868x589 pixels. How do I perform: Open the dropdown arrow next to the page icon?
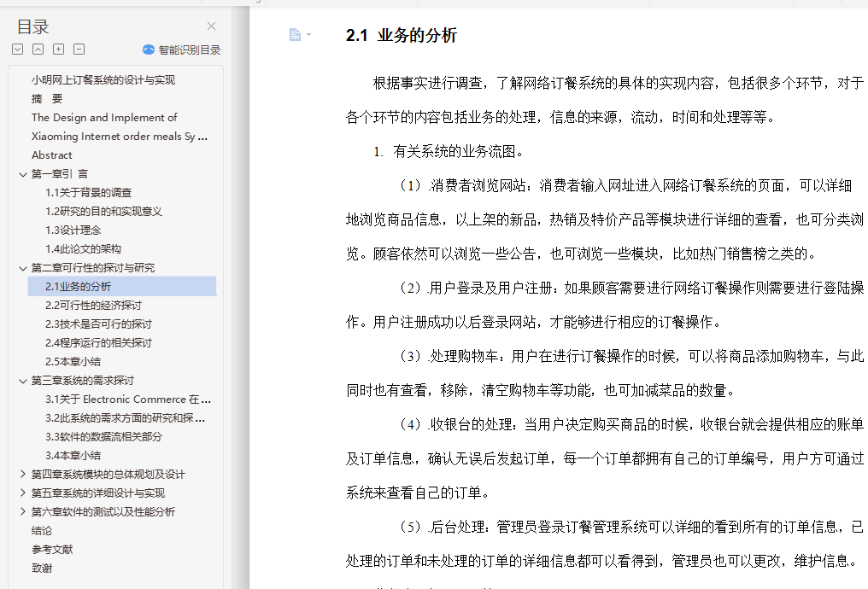309,35
